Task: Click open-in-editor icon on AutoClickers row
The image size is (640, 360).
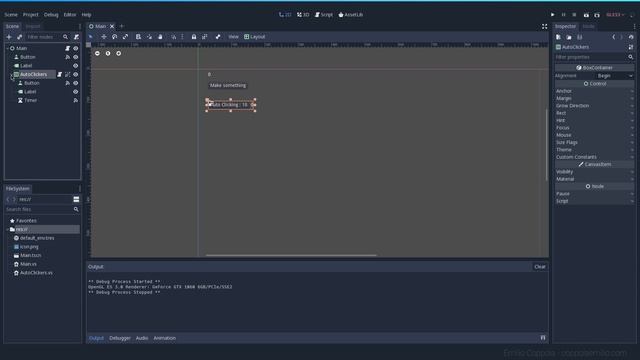Action: pos(67,74)
